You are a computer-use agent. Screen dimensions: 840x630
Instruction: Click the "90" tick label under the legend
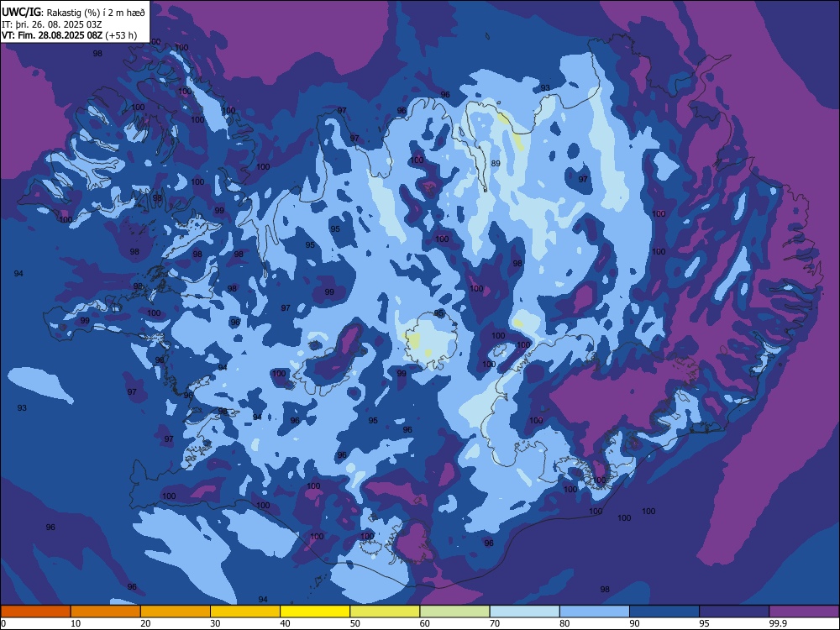point(634,623)
